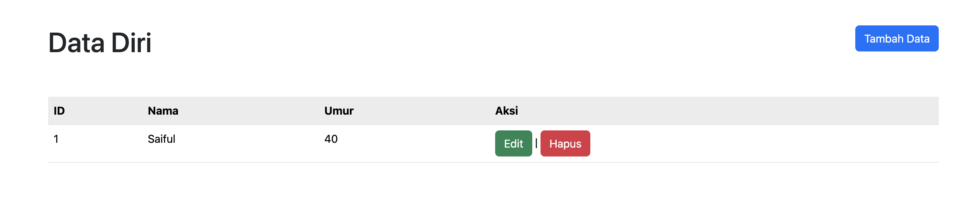
Task: Click the separator between Edit and Hapus
Action: 536,143
